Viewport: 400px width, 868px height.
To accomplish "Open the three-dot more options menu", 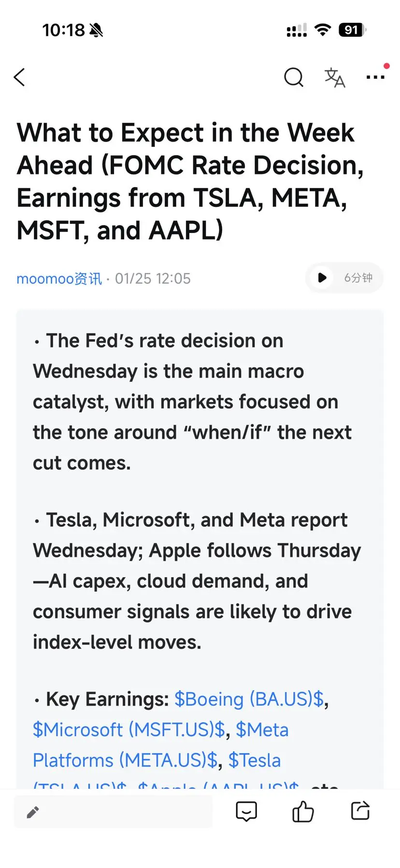I will (x=375, y=77).
